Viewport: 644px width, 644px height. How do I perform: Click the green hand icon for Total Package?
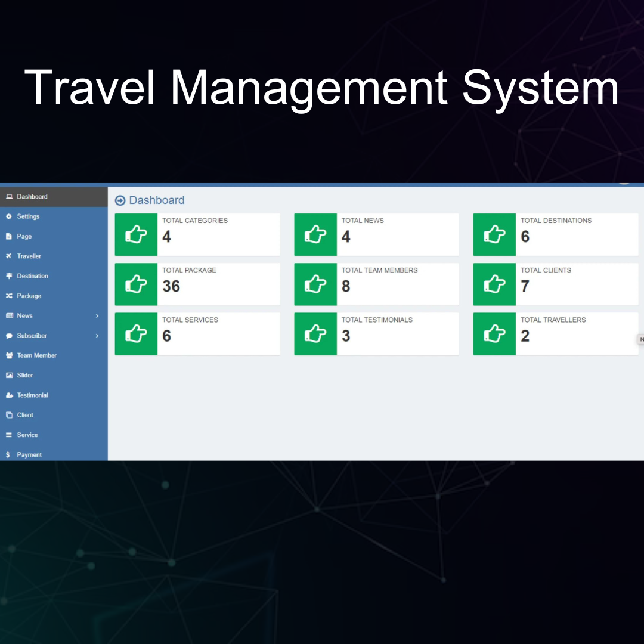coord(136,284)
